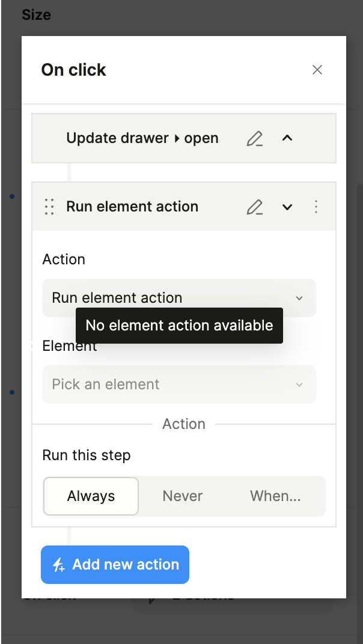Open the three-dot menu on Run element action
The height and width of the screenshot is (644, 363).
(316, 207)
